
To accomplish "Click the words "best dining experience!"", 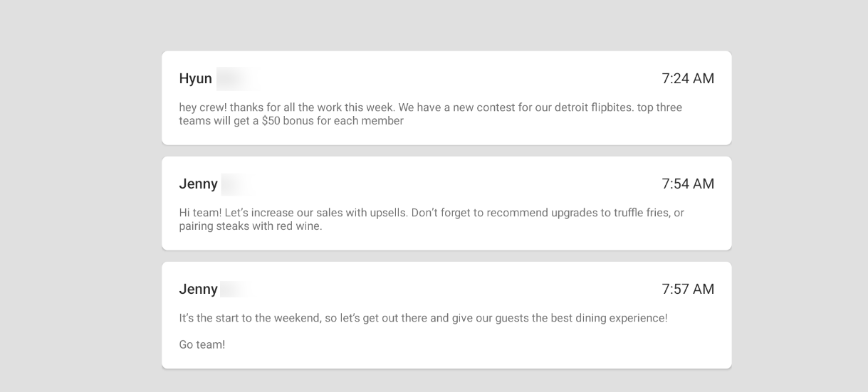I will coord(609,318).
